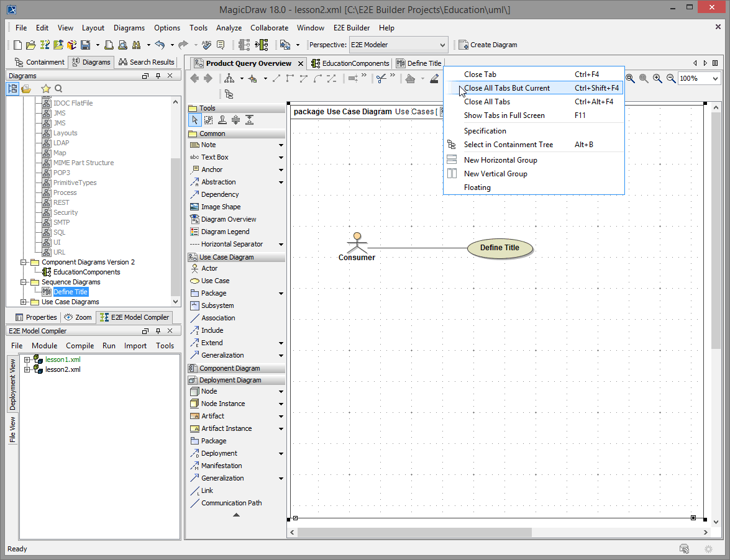Pick the Actor element from the palette
The width and height of the screenshot is (730, 560).
[209, 268]
